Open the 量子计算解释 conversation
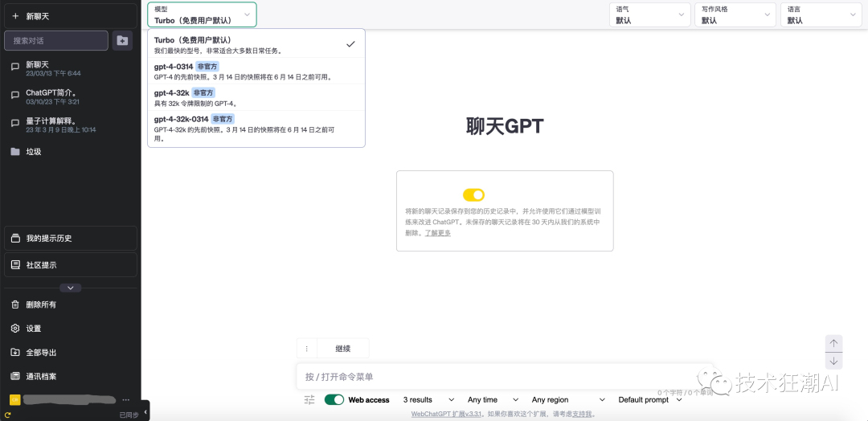The width and height of the screenshot is (868, 421). (x=70, y=125)
